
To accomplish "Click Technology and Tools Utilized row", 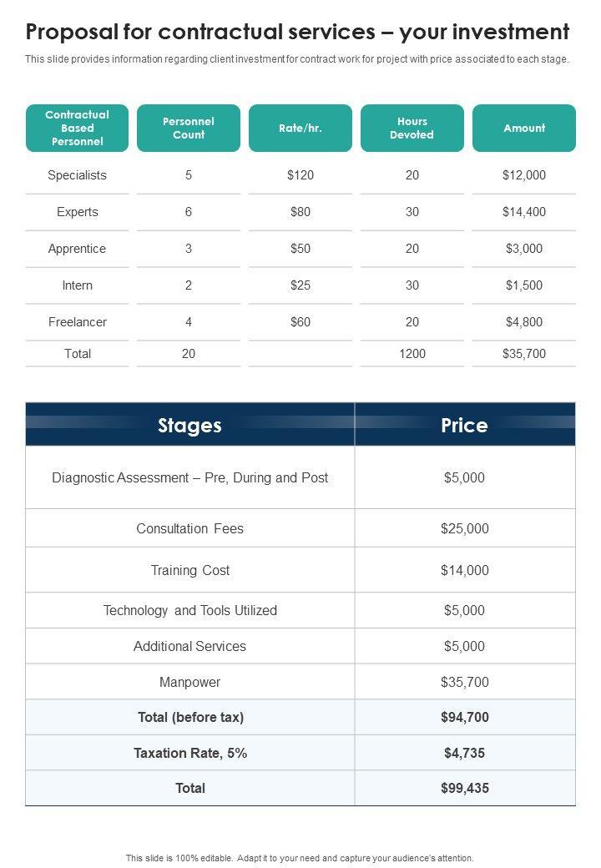I will (x=189, y=610).
